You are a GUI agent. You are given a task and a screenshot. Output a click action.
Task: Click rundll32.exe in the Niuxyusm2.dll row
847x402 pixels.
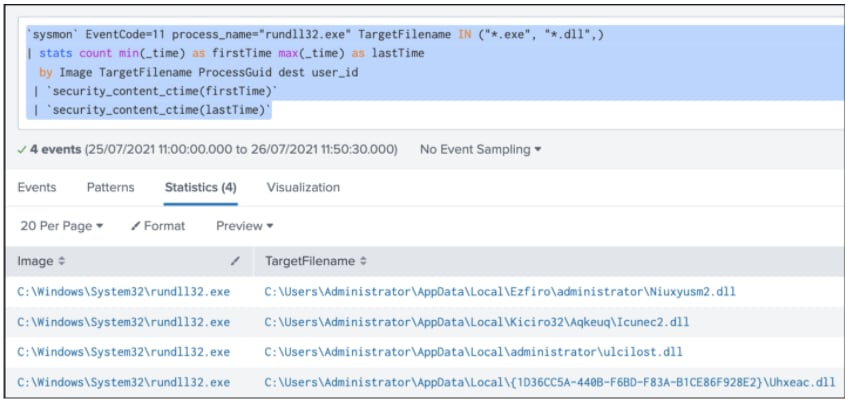[124, 292]
